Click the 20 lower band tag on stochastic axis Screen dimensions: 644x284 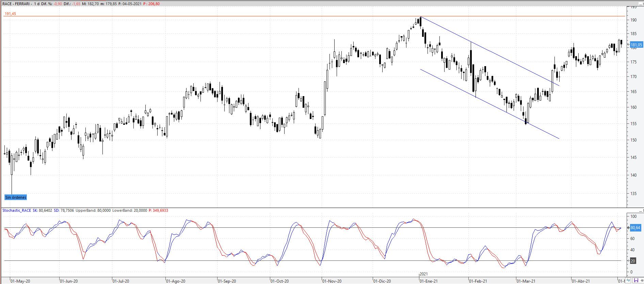[633, 261]
